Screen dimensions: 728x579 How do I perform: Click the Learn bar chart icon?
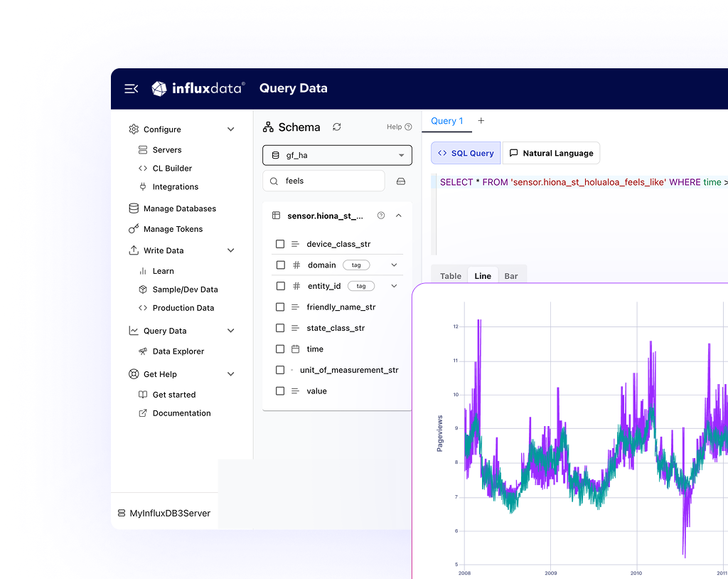[142, 271]
